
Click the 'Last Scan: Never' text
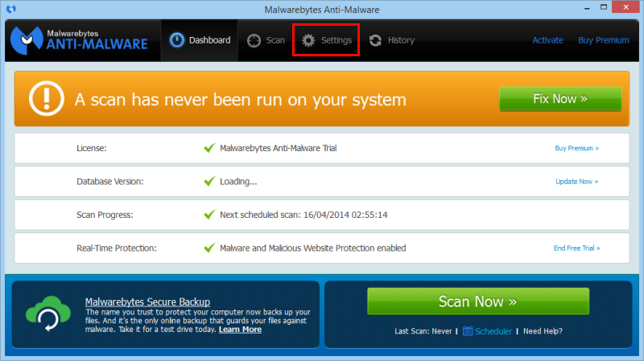click(x=423, y=331)
